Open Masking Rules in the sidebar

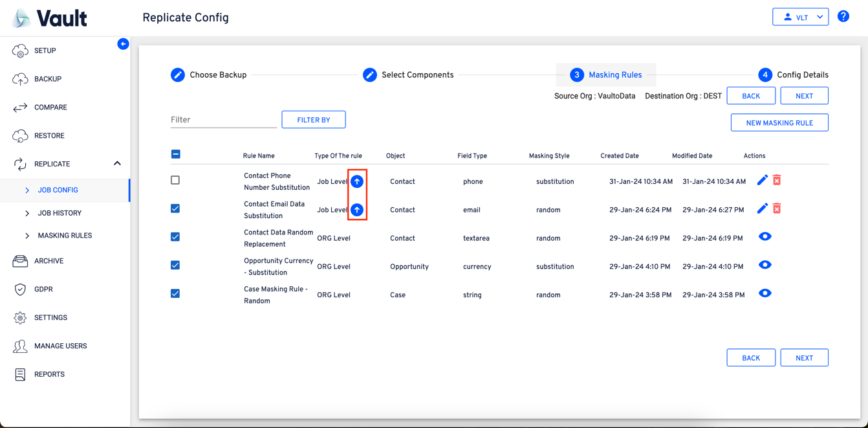click(65, 236)
